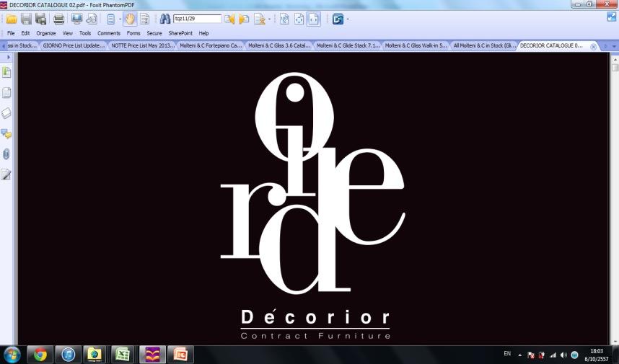Open Excel from the taskbar
The image size is (619, 364).
(123, 355)
